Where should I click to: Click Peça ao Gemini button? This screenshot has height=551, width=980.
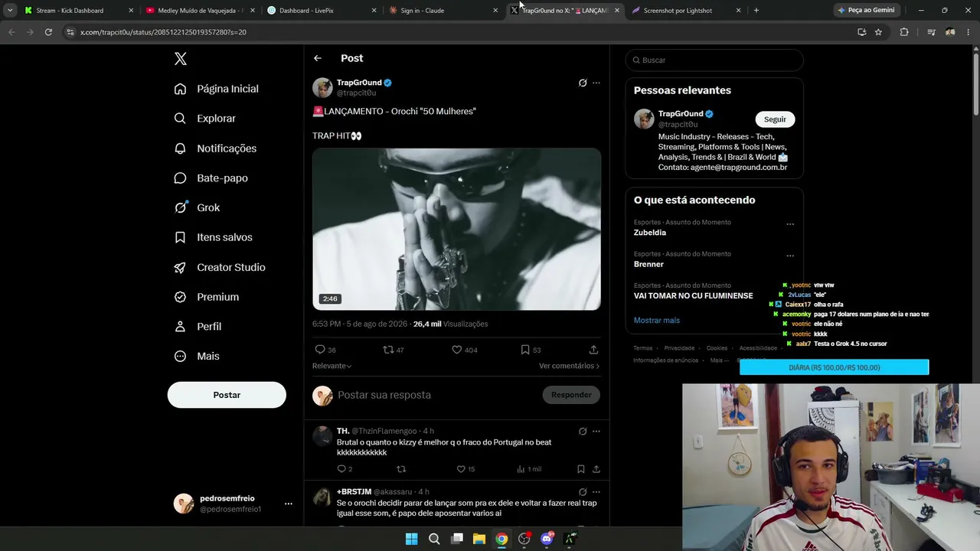click(x=867, y=11)
